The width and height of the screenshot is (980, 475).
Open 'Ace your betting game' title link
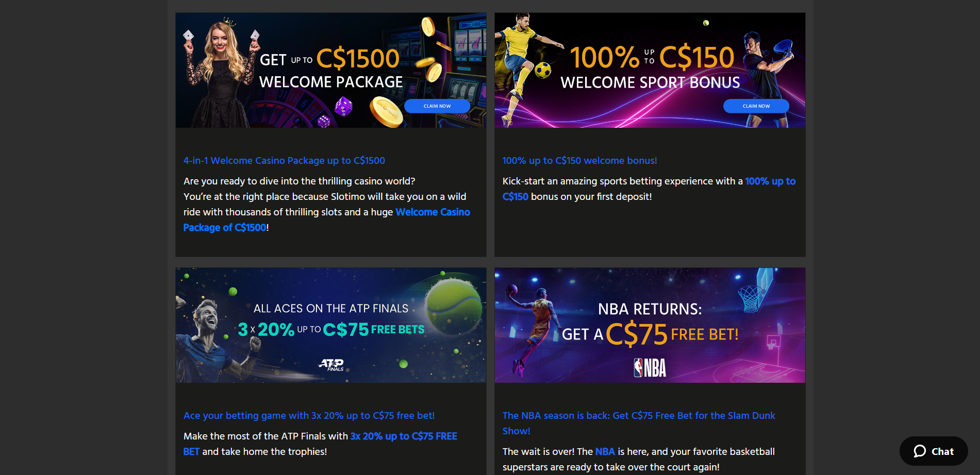click(309, 416)
